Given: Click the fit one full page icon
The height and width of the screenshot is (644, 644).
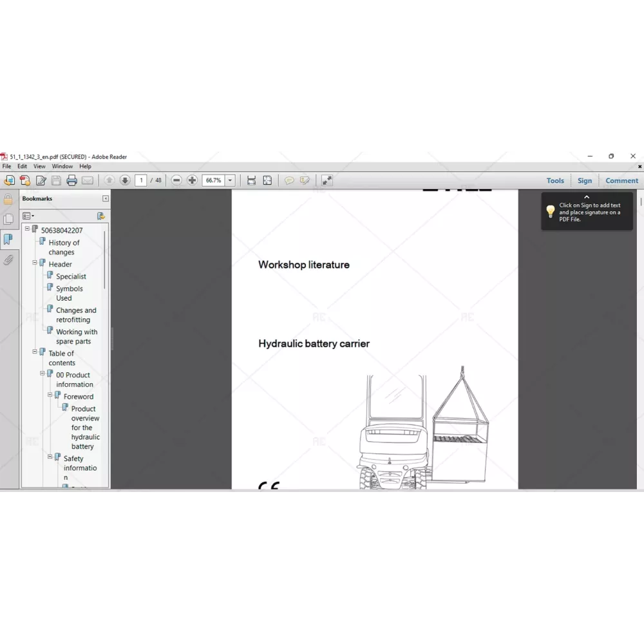Looking at the screenshot, I should [267, 181].
